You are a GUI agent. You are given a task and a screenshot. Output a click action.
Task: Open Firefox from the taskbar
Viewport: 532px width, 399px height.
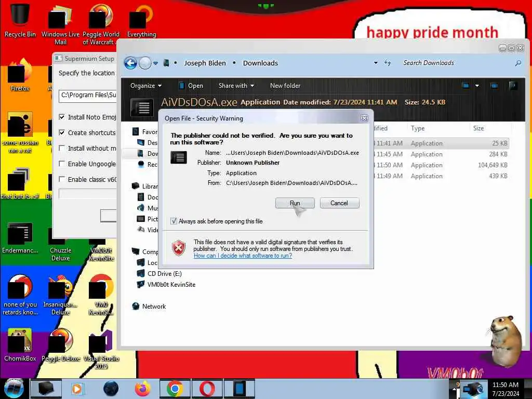[x=142, y=389]
